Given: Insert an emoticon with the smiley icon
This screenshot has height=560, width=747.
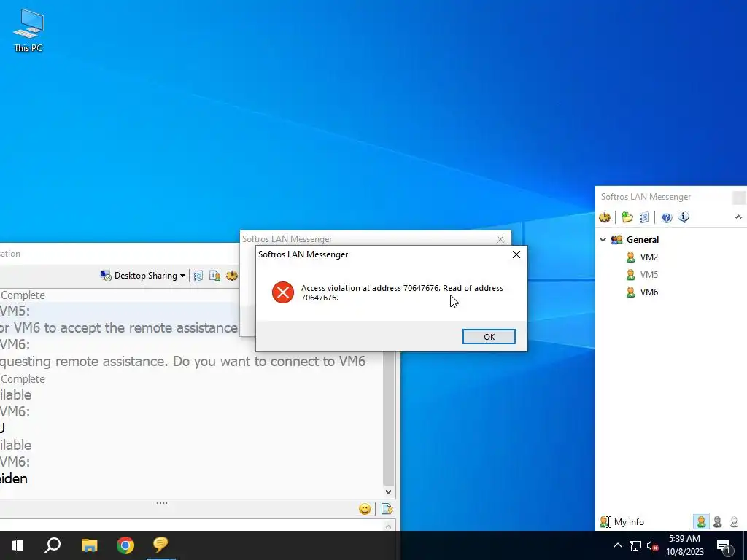Looking at the screenshot, I should (x=365, y=509).
